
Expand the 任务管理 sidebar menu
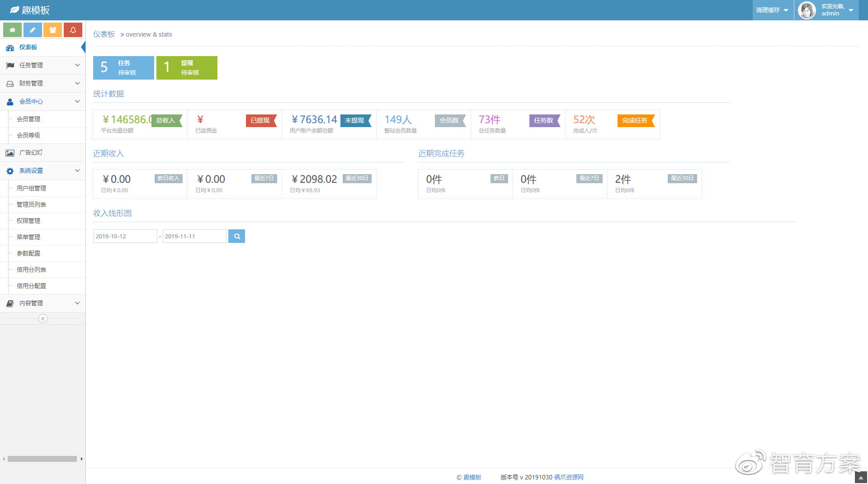point(42,65)
